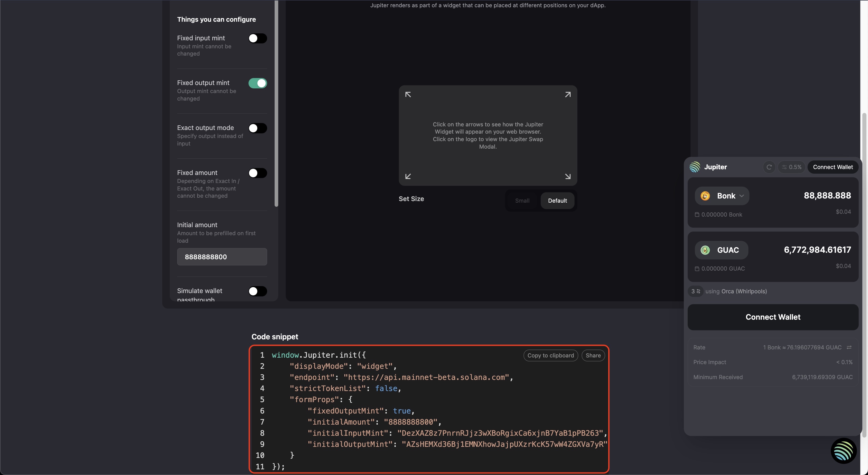Viewport: 868px width, 475px height.
Task: Turn on Exact output mode
Action: pos(258,128)
